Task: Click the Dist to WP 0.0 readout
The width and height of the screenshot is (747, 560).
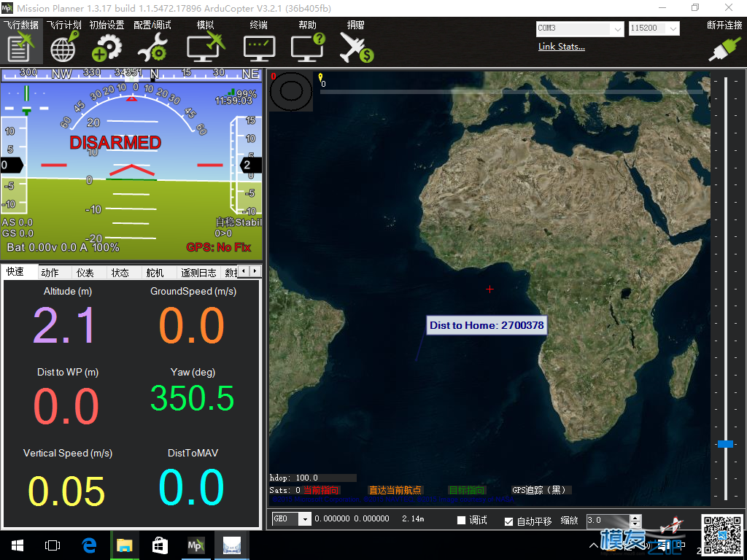Action: pos(66,406)
